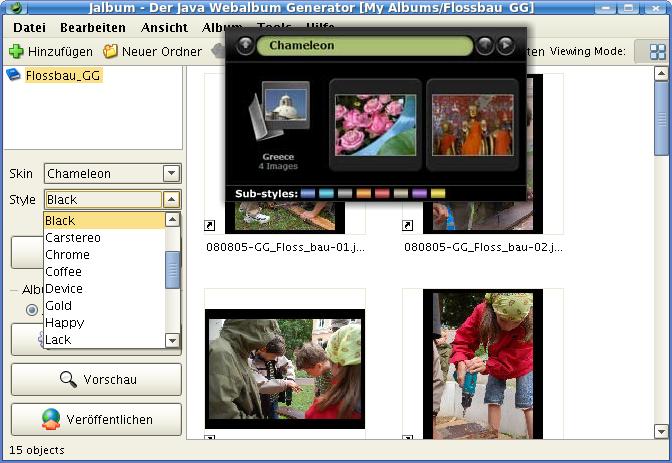Click the next arrow in Chameleon preview
The image size is (672, 463).
[x=506, y=46]
